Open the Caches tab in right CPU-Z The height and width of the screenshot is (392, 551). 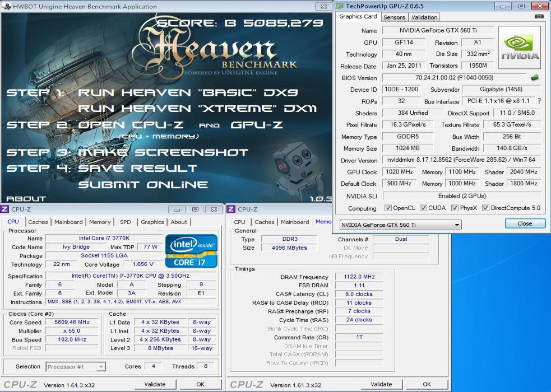tap(264, 222)
